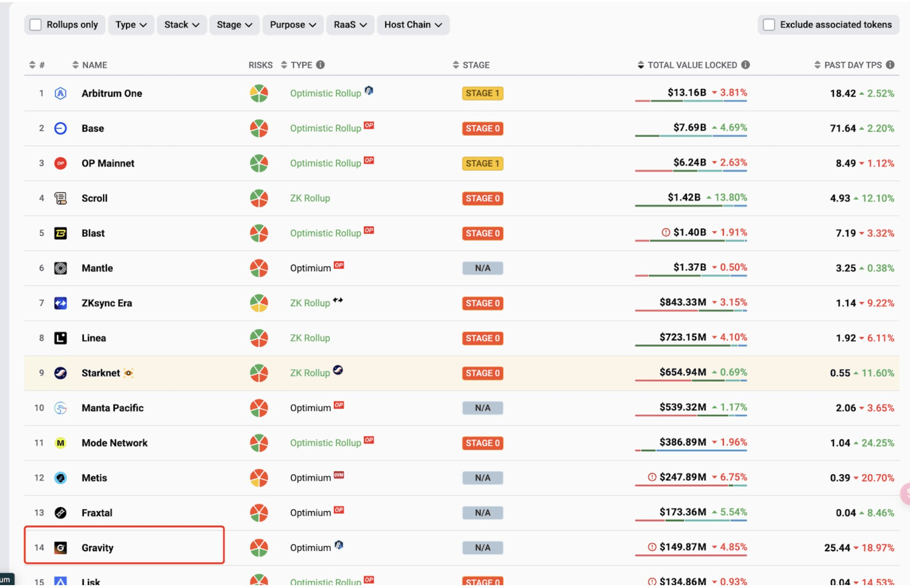
Task: Open the Gravity project row
Action: (98, 547)
